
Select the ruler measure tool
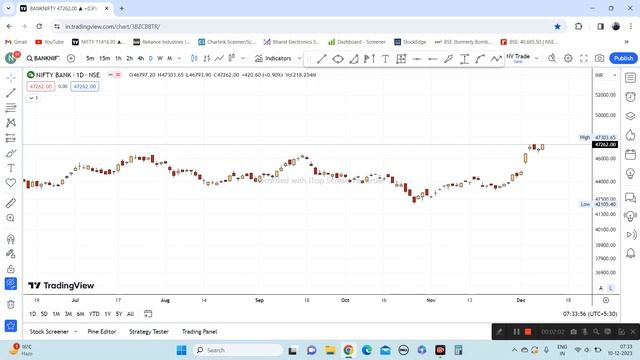[x=11, y=203]
